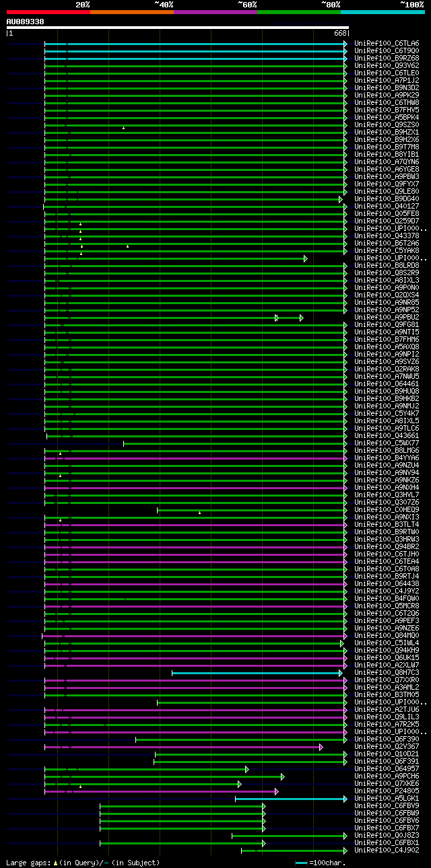Select the UniRef100_Q9FG81 entry
431x868 pixels.
387,324
